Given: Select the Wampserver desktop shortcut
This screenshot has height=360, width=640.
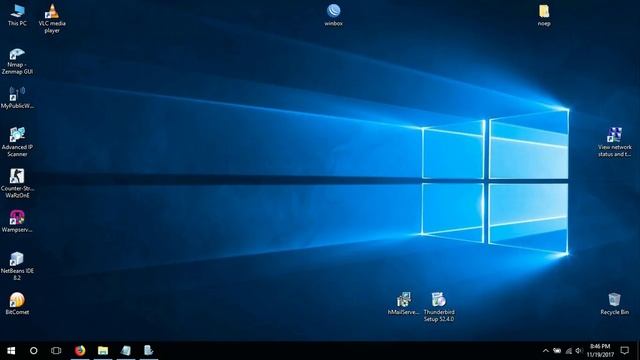Looking at the screenshot, I should pyautogui.click(x=17, y=221).
